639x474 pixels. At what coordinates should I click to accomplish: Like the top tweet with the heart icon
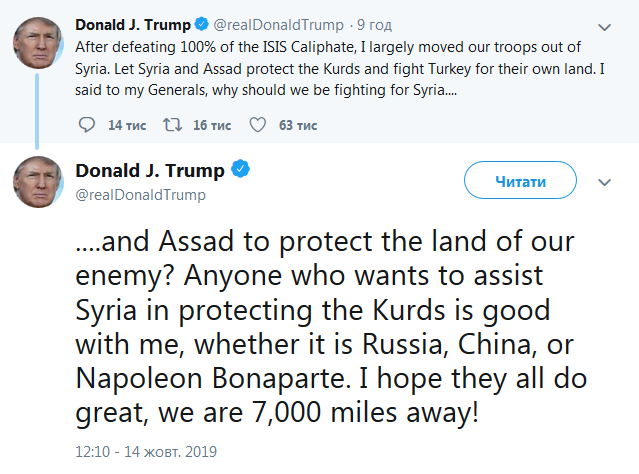click(257, 125)
